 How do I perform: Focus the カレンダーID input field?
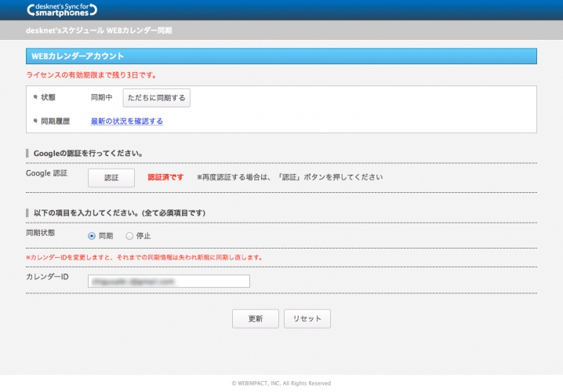pos(169,281)
